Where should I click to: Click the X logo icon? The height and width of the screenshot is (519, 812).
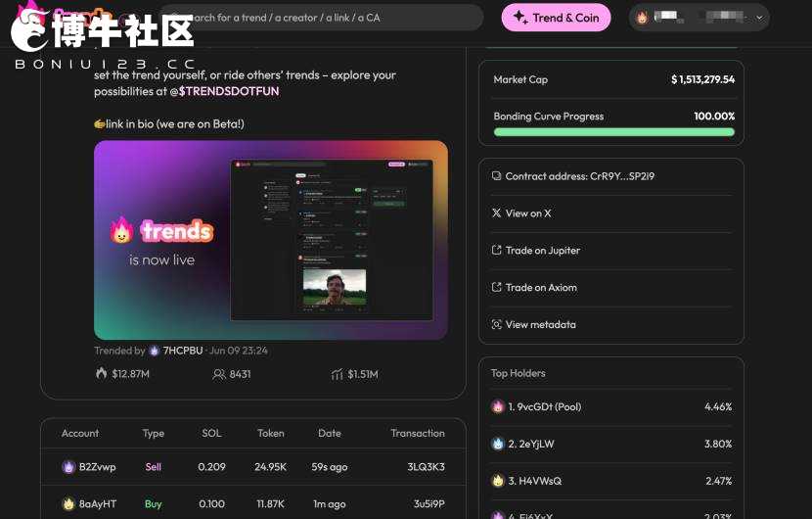click(x=496, y=213)
